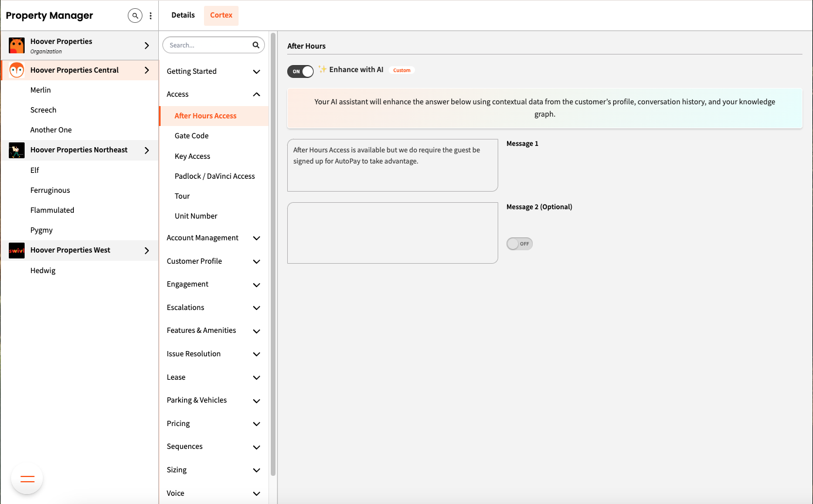Screen dimensions: 813x504
Task: Expand the Getting Started section
Action: 256,71
